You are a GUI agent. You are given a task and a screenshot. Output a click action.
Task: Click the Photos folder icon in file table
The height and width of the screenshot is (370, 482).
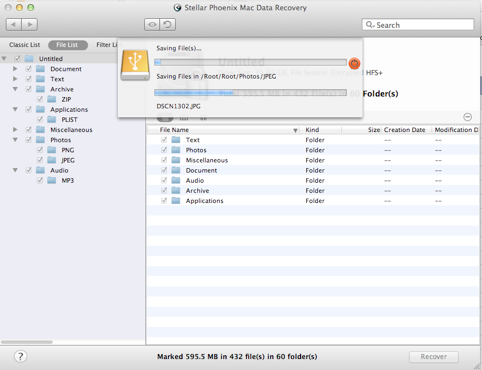176,150
